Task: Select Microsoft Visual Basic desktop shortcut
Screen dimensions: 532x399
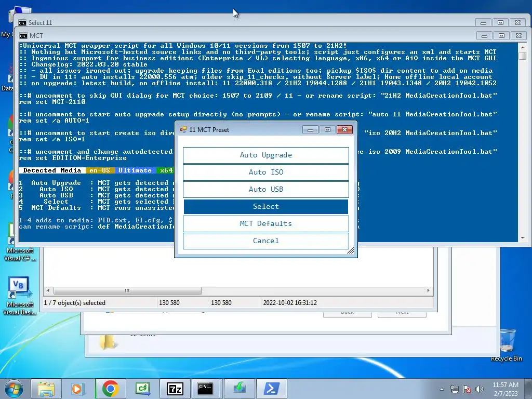Action: 20,296
